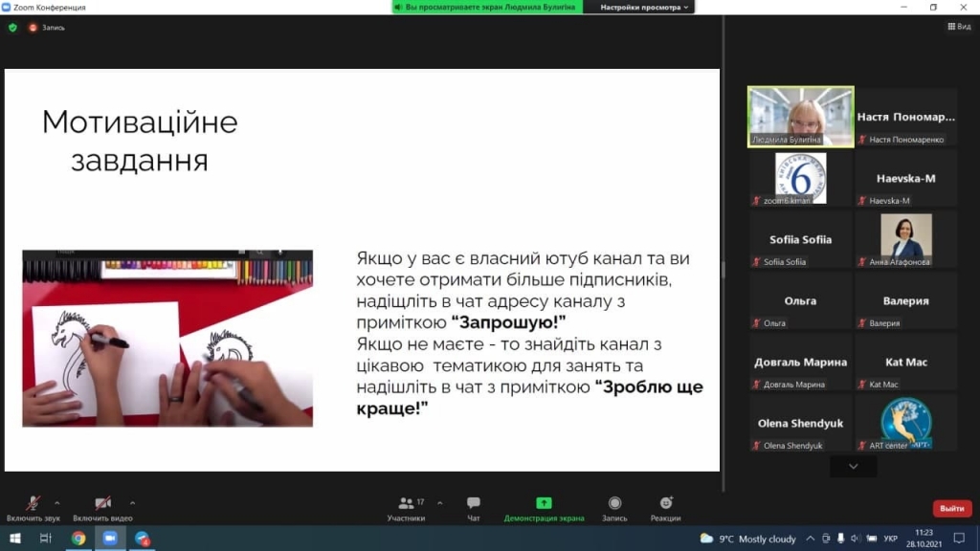Click the system tray microphone icon
The width and height of the screenshot is (980, 551).
pos(840,539)
